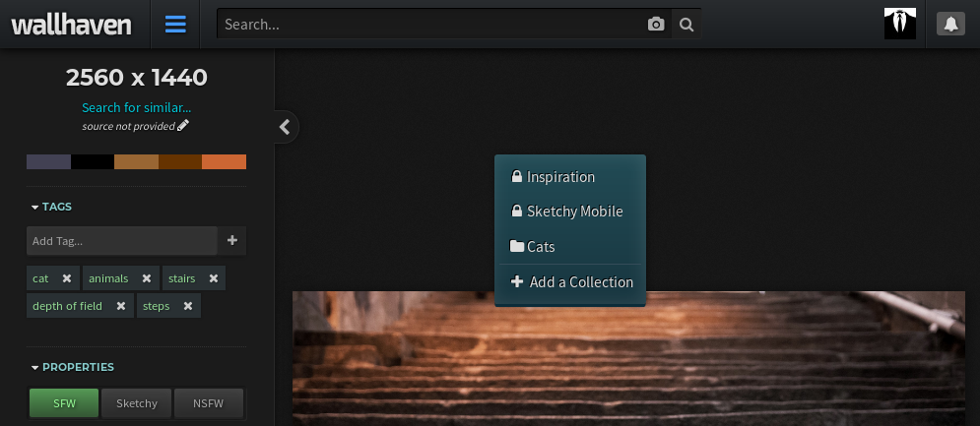Click the wallhaven logo
Screen dimensions: 980x426
pyautogui.click(x=71, y=25)
